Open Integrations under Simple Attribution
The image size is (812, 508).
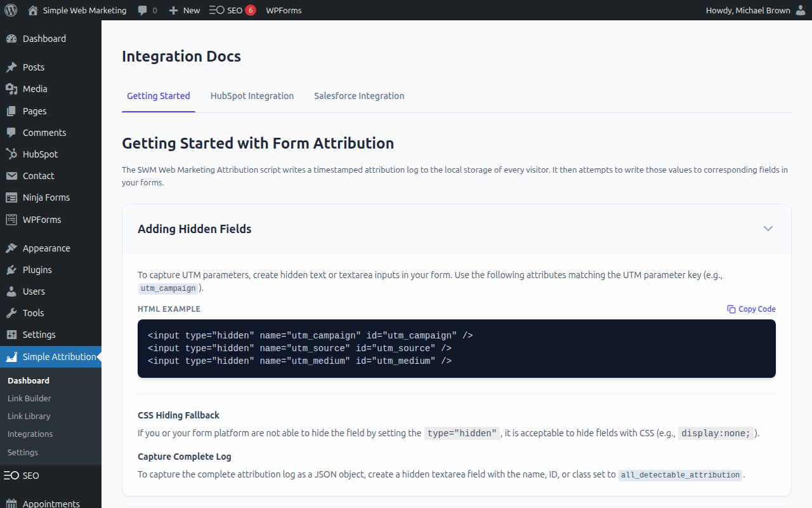coord(30,434)
